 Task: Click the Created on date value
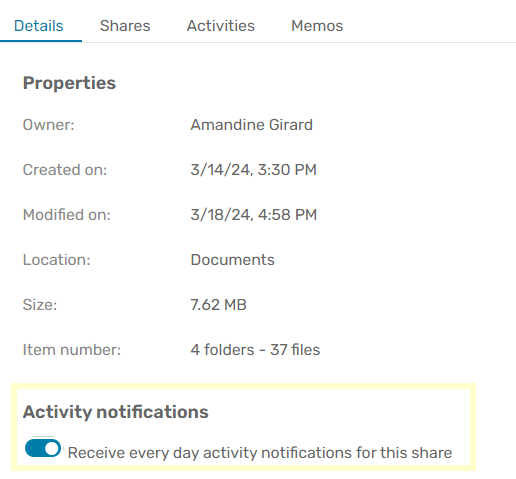click(x=253, y=170)
